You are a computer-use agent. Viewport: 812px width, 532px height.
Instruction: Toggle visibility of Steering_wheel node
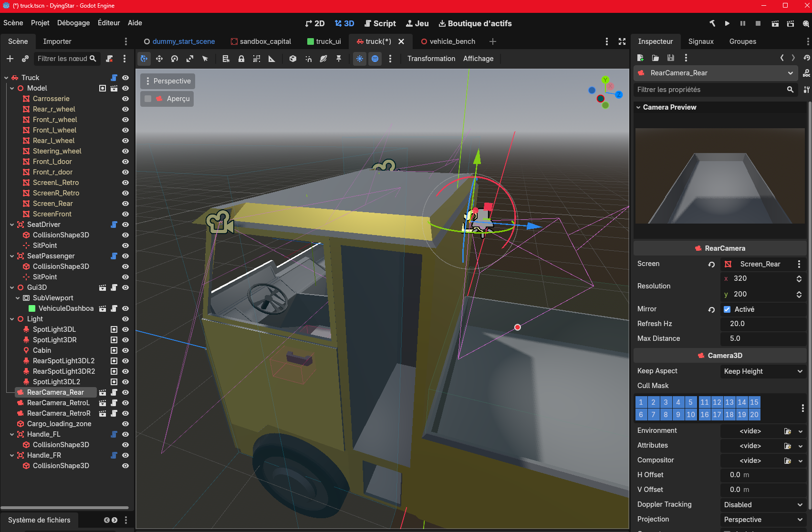pos(125,151)
